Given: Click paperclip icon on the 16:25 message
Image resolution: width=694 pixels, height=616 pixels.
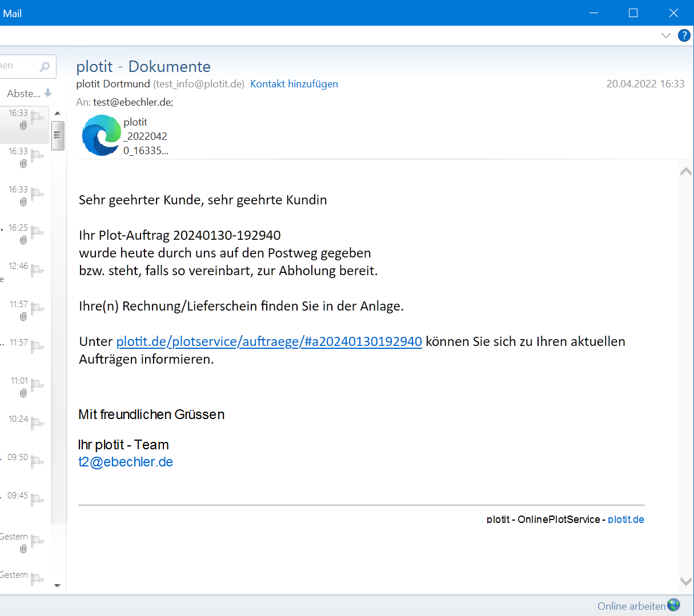Looking at the screenshot, I should point(23,240).
